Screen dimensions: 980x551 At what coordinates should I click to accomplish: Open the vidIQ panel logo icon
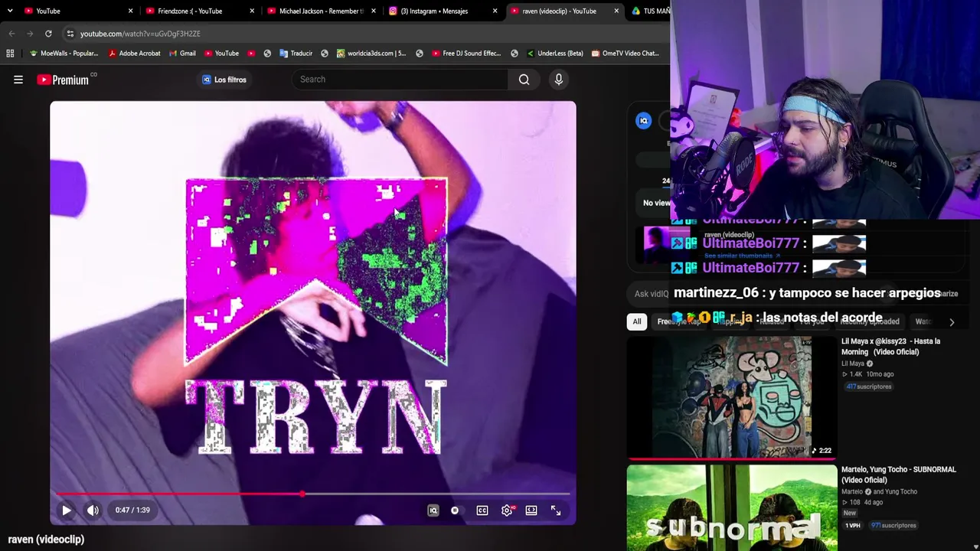click(644, 121)
